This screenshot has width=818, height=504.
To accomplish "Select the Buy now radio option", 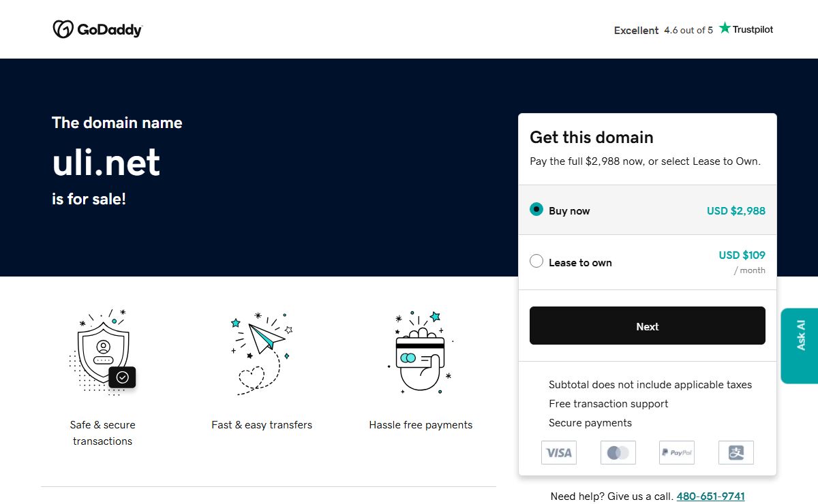I will [x=536, y=210].
